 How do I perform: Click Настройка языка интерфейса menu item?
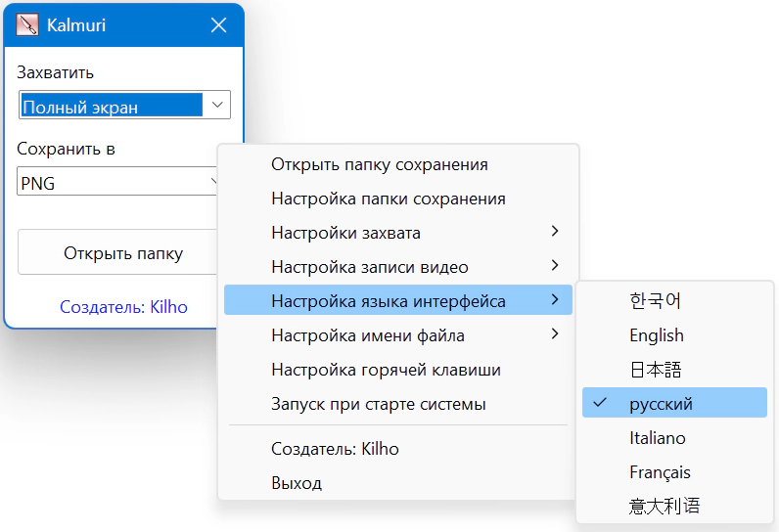pyautogui.click(x=388, y=301)
